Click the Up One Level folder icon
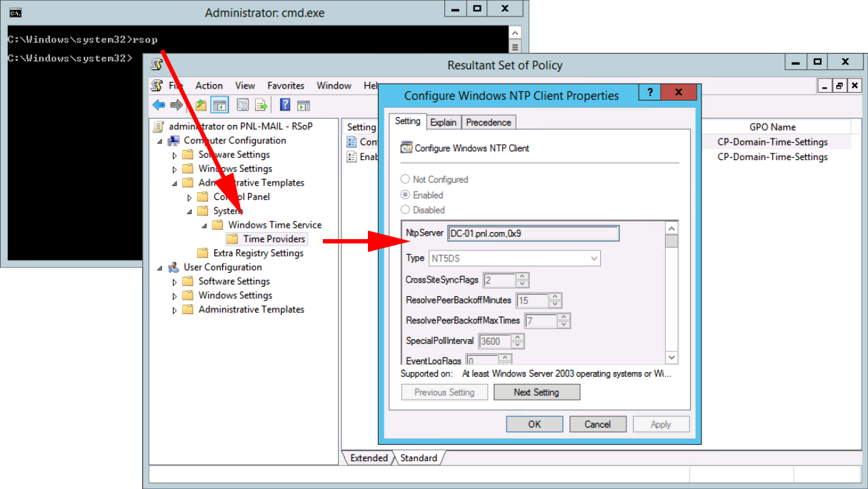 (x=201, y=106)
